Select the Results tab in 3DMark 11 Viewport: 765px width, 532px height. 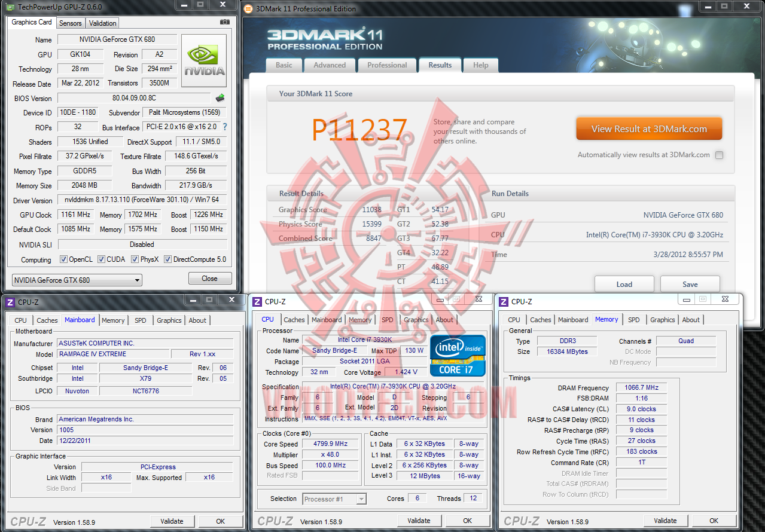(x=440, y=65)
